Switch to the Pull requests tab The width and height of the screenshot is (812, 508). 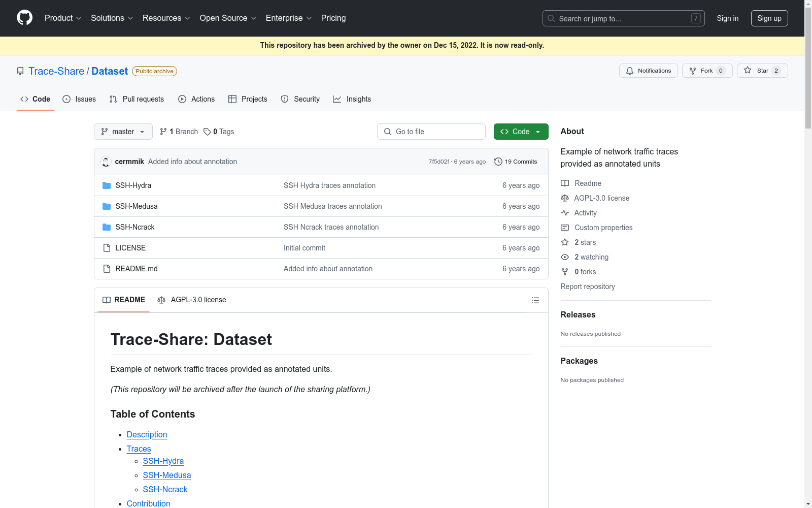(137, 99)
